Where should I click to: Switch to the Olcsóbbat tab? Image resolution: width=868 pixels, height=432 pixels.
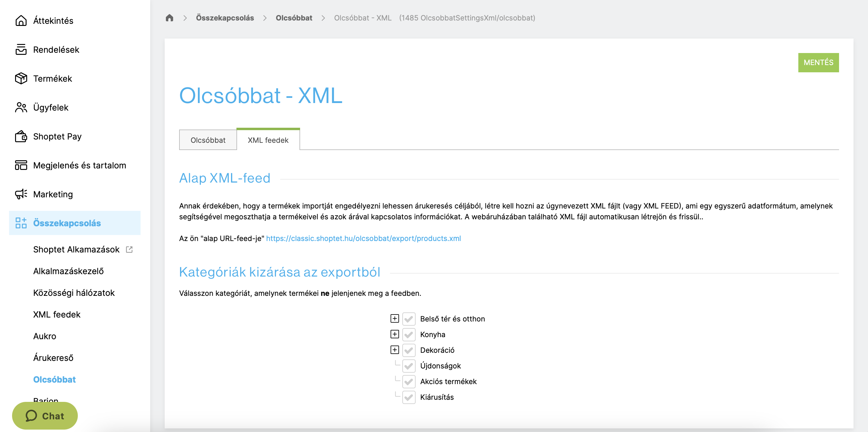(208, 140)
